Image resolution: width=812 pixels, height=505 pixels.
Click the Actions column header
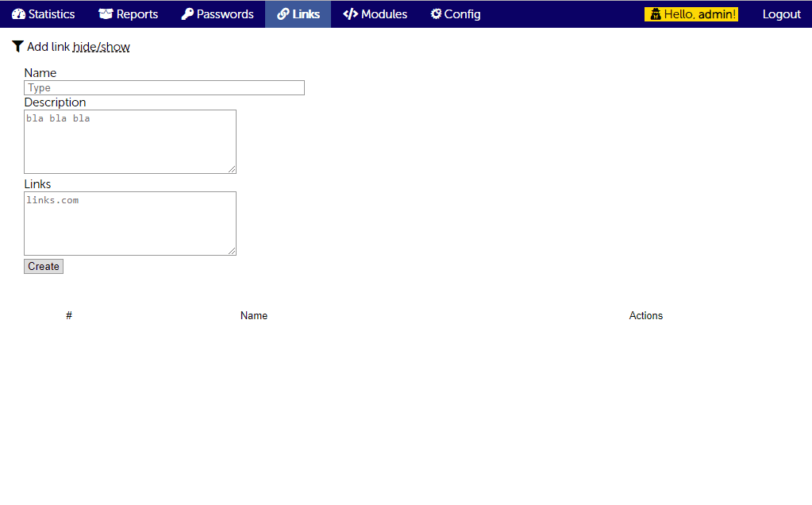pos(645,315)
